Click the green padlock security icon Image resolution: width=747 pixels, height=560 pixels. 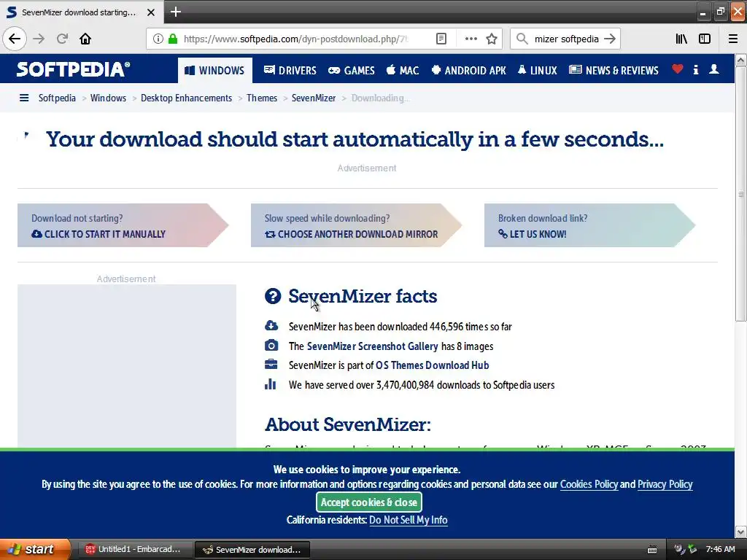coord(173,39)
